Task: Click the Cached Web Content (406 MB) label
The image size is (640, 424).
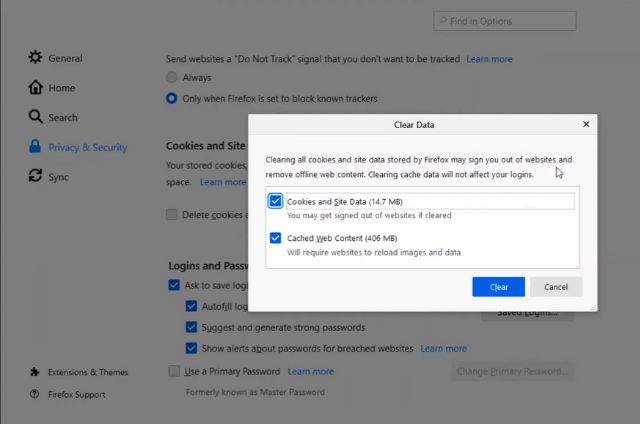Action: pyautogui.click(x=342, y=238)
